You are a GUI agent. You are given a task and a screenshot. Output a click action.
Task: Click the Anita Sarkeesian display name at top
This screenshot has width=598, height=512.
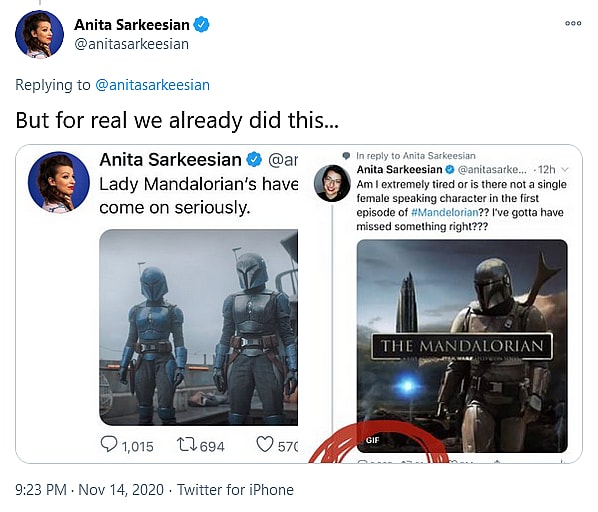point(132,25)
